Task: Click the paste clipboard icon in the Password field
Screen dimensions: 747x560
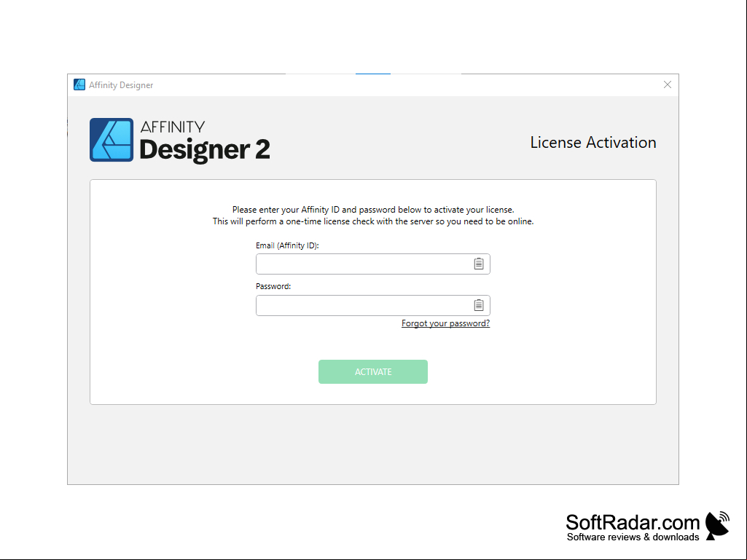Action: point(479,305)
